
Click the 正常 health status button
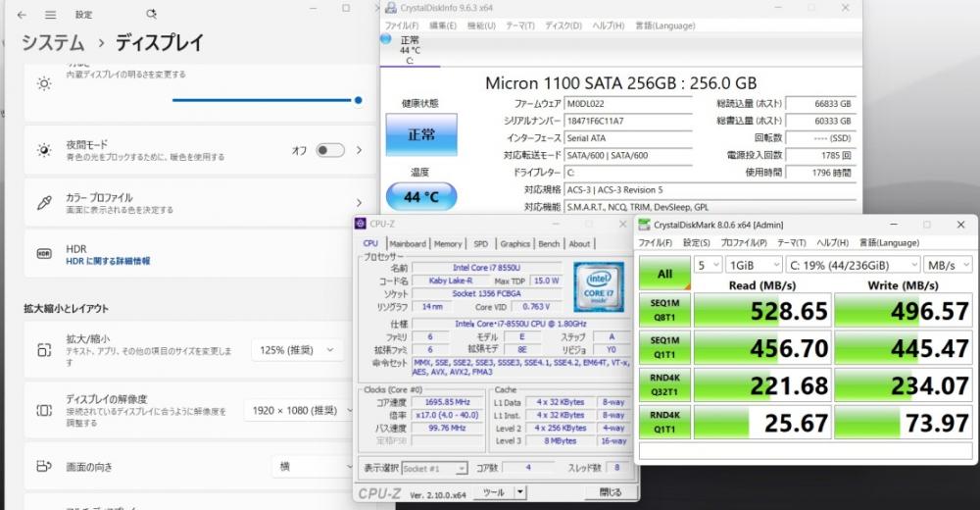[421, 134]
